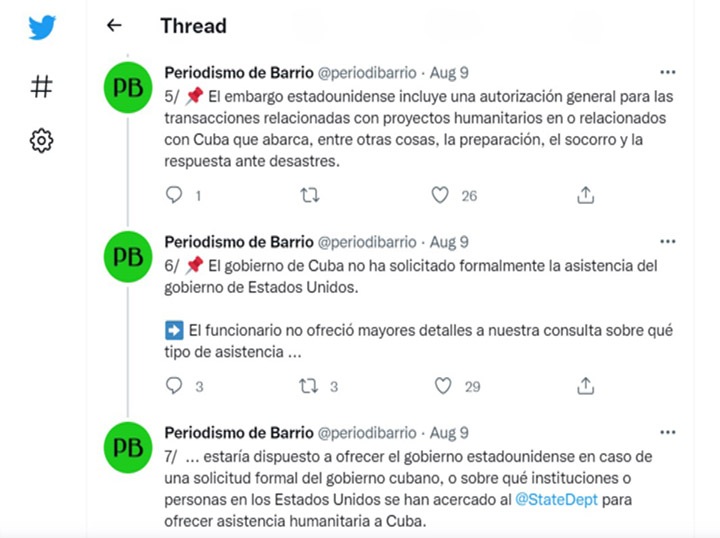Click the @StateDept mention link
This screenshot has width=720, height=538.
pos(555,499)
